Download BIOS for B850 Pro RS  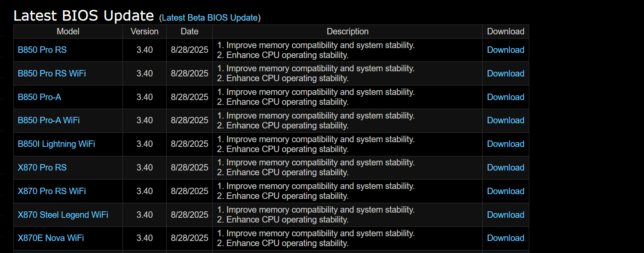pos(506,50)
